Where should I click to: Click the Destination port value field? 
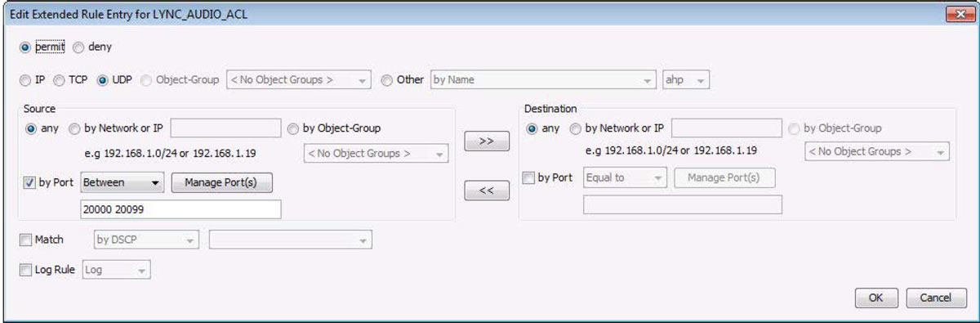tap(682, 204)
